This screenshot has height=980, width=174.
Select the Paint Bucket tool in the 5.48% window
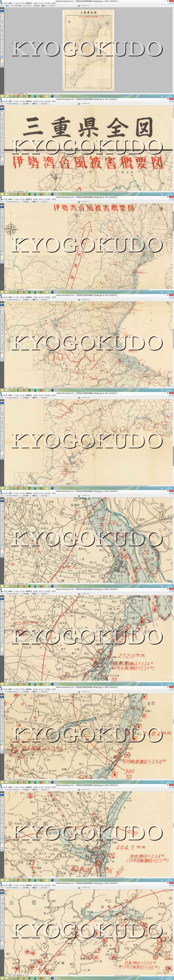click(2, 36)
